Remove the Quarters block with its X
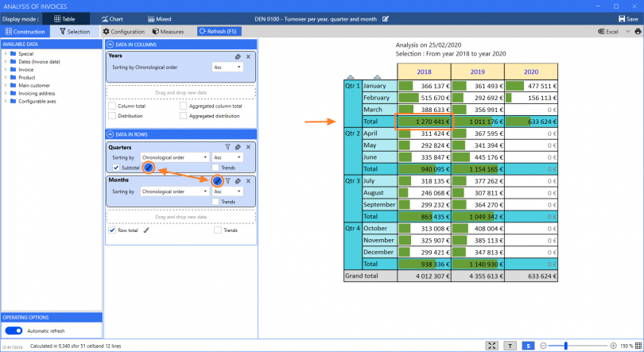644x352 pixels. coord(248,147)
